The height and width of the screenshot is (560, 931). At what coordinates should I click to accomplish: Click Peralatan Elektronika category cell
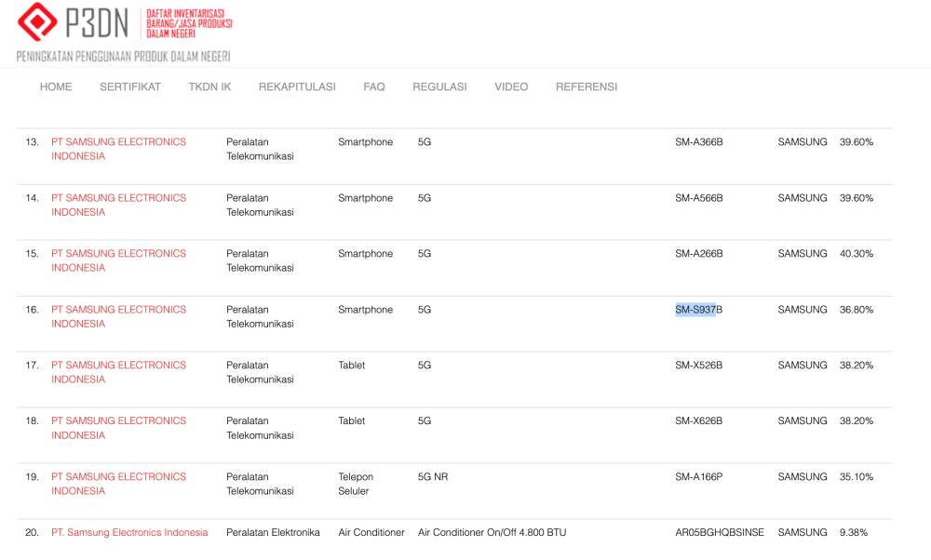[273, 532]
